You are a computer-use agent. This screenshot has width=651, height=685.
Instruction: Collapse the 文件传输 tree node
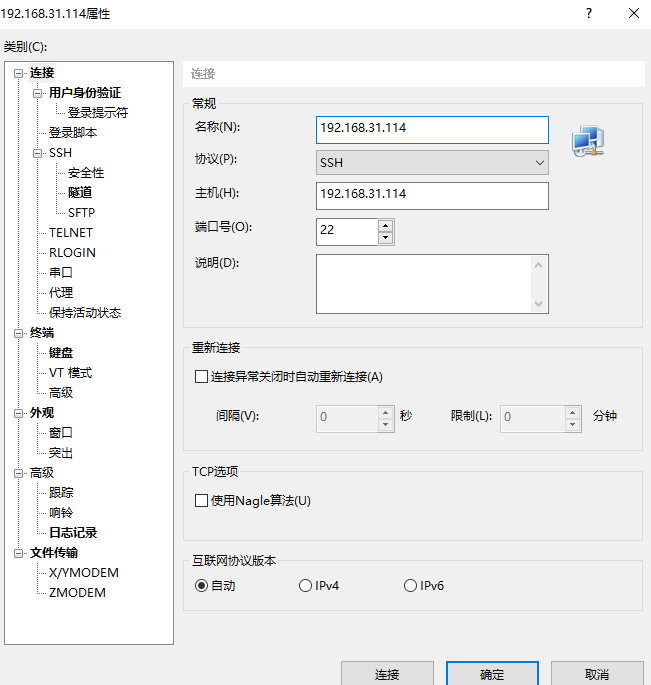[x=18, y=553]
